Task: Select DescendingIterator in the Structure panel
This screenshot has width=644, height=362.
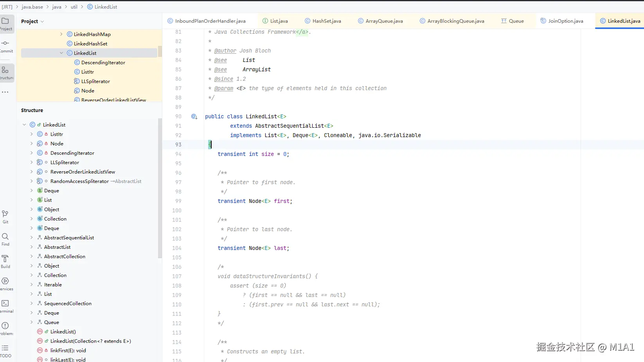Action: pos(72,153)
